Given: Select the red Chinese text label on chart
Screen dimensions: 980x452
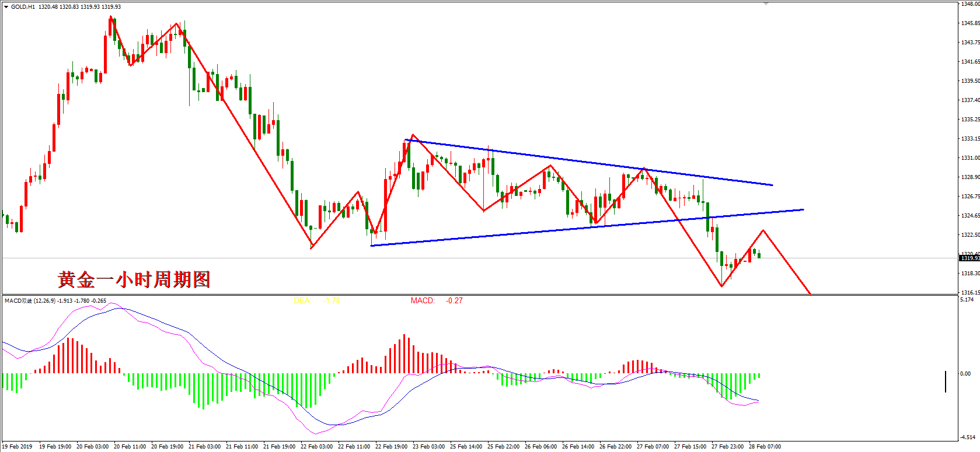Looking at the screenshot, I should [134, 279].
